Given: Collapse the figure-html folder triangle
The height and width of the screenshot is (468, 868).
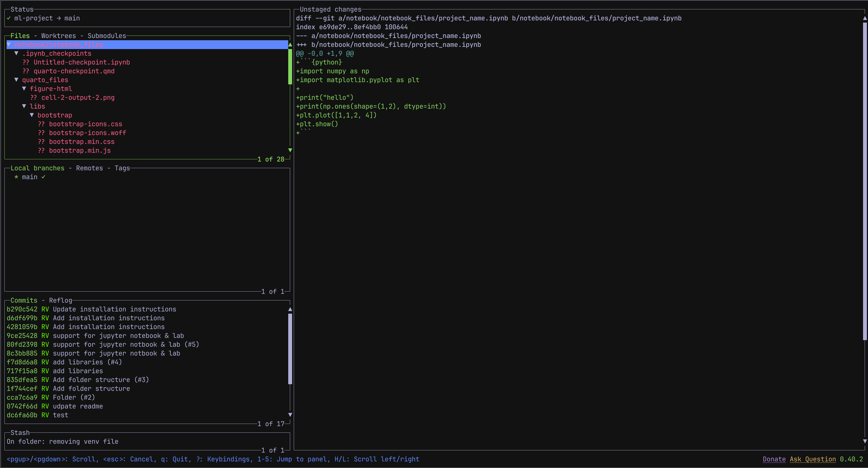Looking at the screenshot, I should (x=24, y=89).
